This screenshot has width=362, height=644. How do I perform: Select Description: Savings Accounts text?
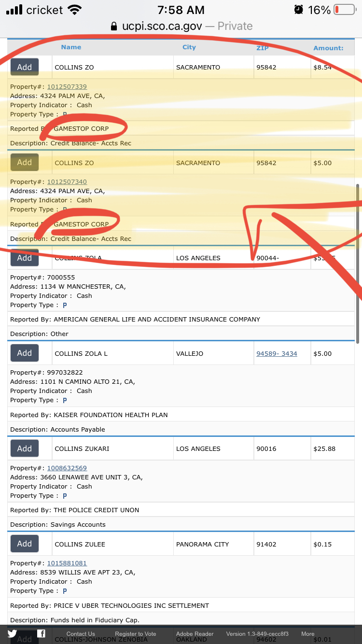[x=58, y=525]
